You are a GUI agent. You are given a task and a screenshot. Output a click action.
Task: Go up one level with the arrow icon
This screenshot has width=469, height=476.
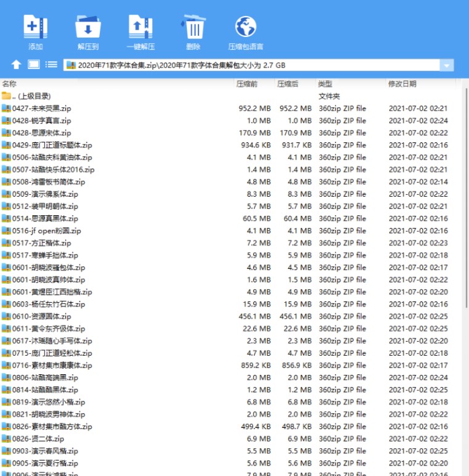coord(16,64)
